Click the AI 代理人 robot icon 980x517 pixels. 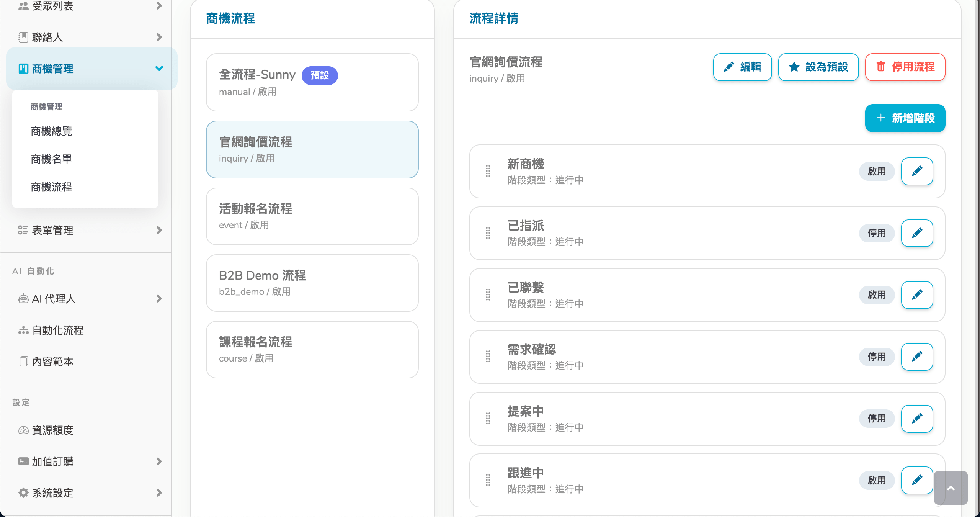[x=23, y=299]
